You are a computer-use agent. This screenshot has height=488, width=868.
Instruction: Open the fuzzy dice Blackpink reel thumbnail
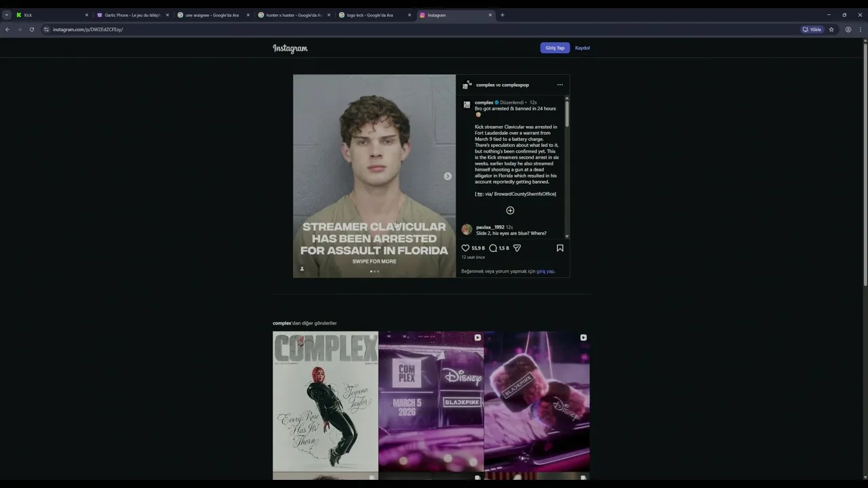pyautogui.click(x=537, y=401)
